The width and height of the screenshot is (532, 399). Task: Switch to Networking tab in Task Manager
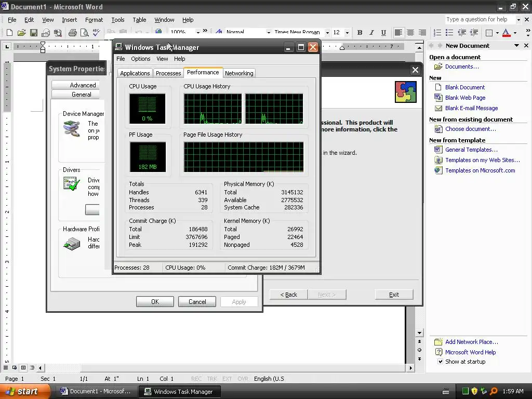pos(239,73)
